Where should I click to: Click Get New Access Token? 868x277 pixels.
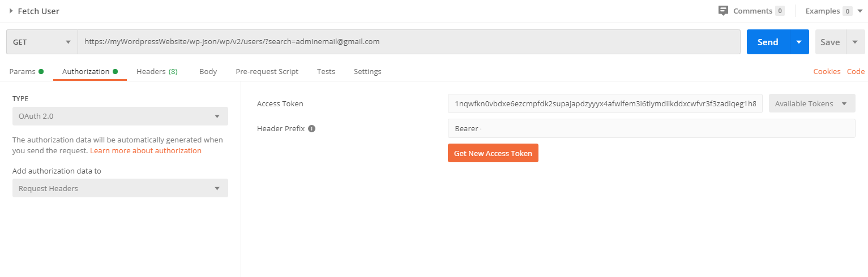(x=493, y=153)
